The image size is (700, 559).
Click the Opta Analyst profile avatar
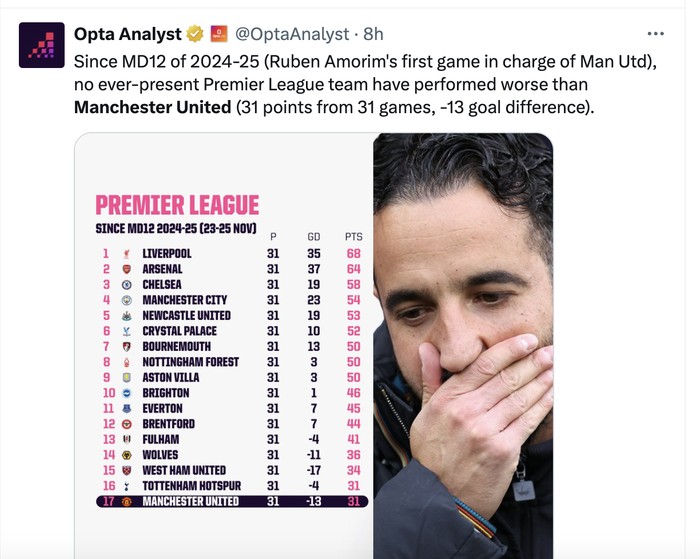(42, 45)
